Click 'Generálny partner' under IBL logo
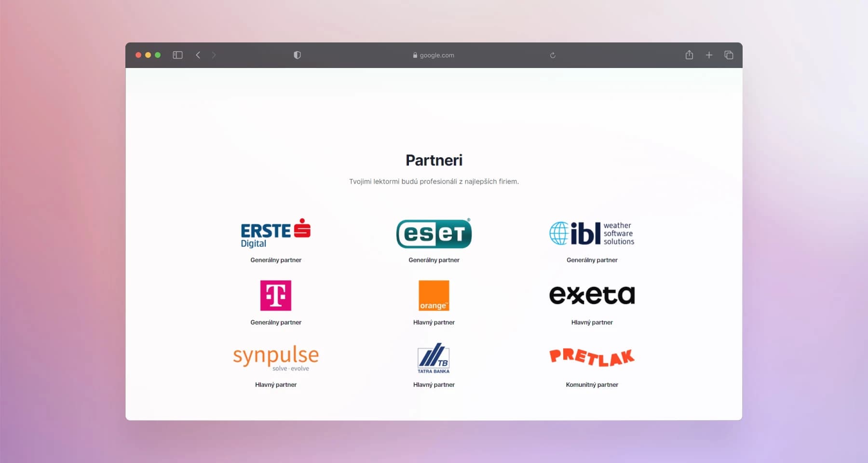This screenshot has height=463, width=868. 592,260
